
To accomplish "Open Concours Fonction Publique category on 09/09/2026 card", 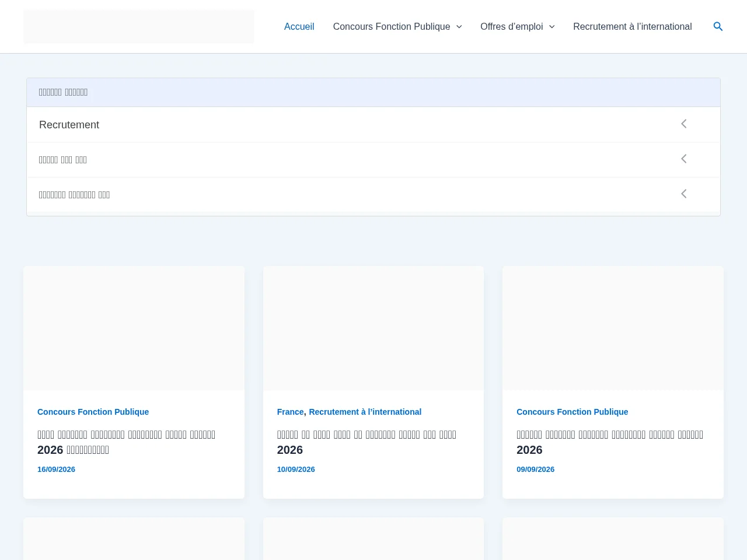I will coord(572,412).
